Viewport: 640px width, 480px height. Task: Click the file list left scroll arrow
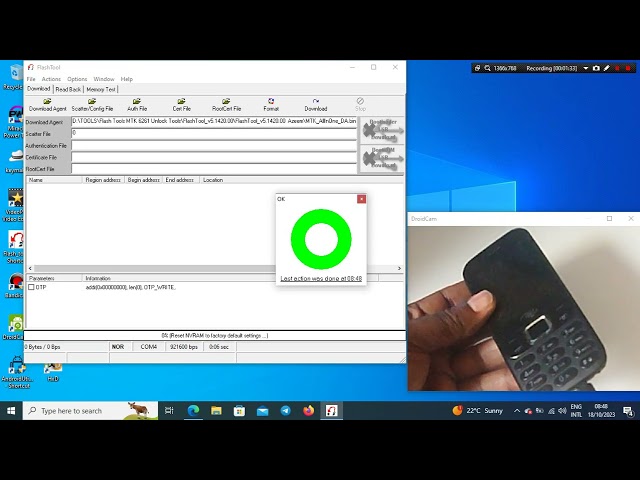click(x=30, y=268)
